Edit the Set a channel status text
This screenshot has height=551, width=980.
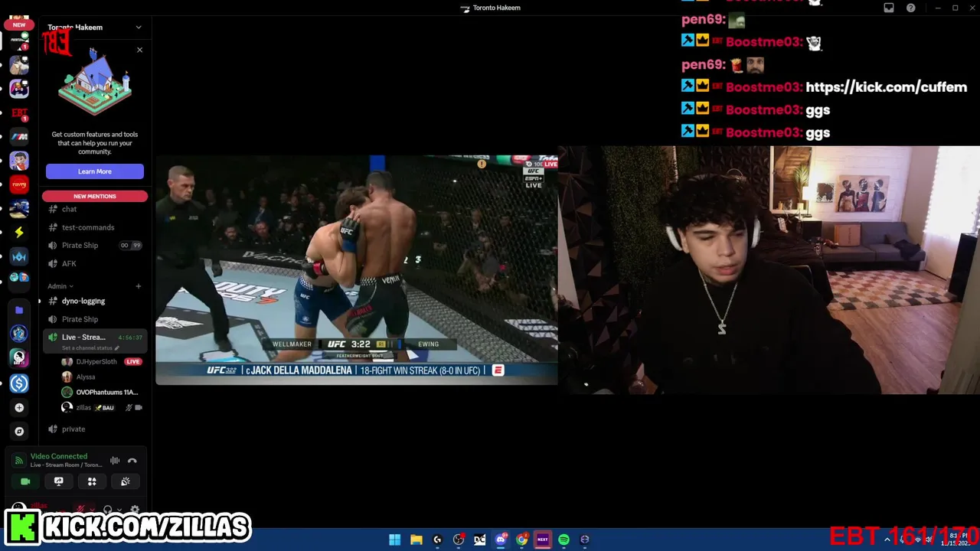point(90,348)
